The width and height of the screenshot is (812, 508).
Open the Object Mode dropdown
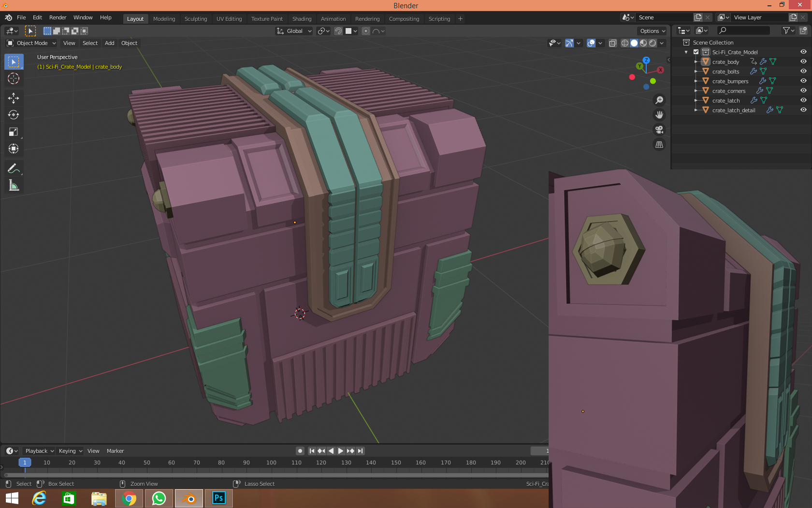tap(31, 43)
